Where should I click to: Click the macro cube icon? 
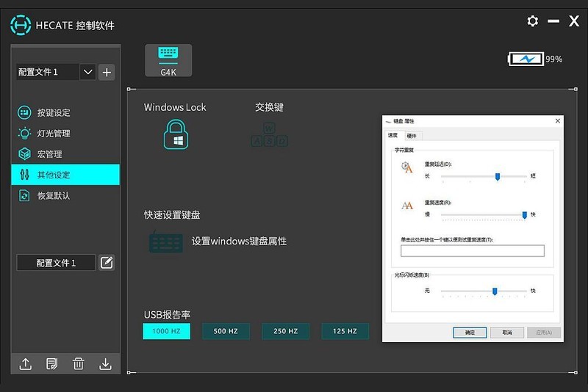tap(24, 154)
